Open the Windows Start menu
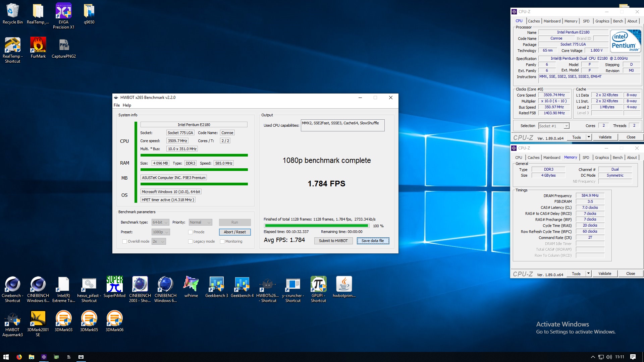644x362 pixels. pyautogui.click(x=6, y=357)
